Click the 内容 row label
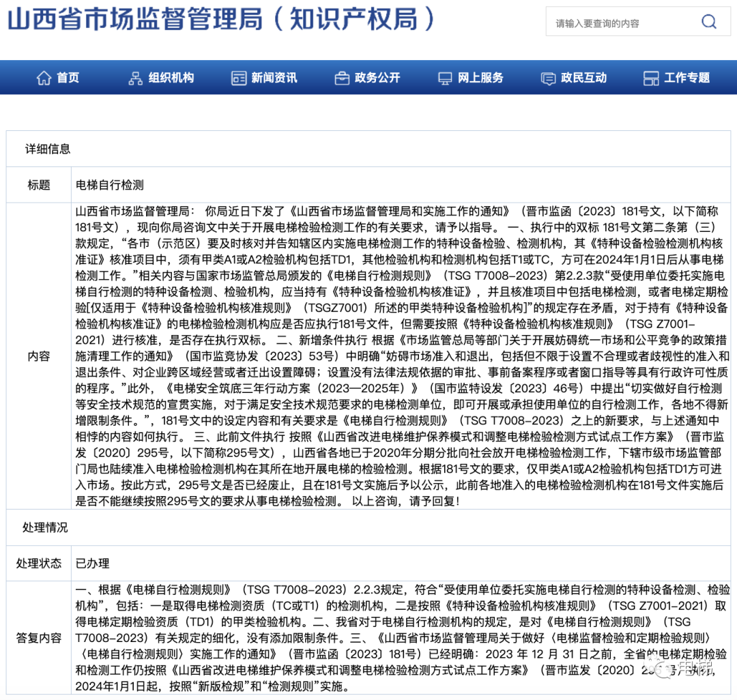The height and width of the screenshot is (700, 737). tap(38, 356)
